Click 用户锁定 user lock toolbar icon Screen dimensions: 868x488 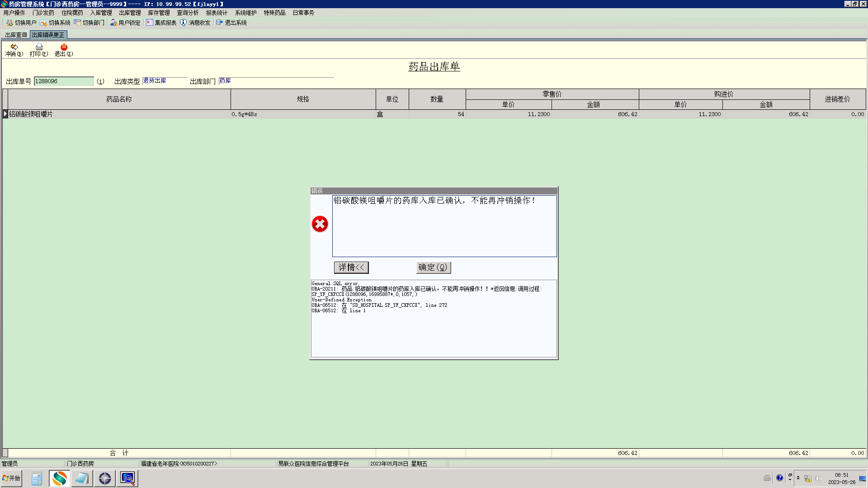[125, 23]
